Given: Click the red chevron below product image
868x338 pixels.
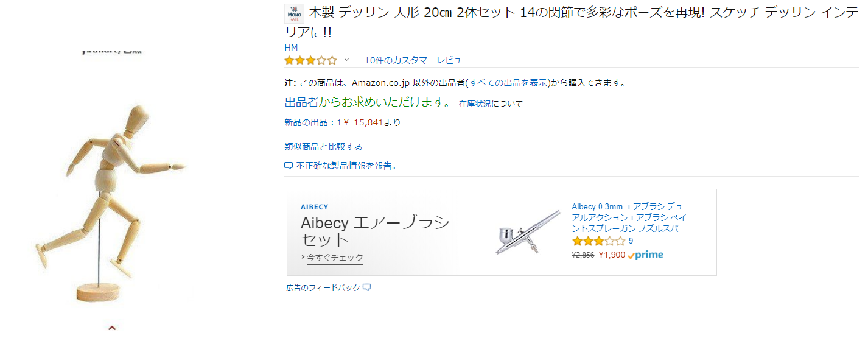Looking at the screenshot, I should (x=112, y=328).
